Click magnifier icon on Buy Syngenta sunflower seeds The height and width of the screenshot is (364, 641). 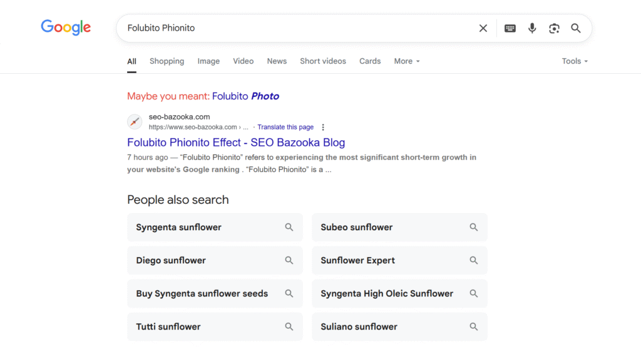[289, 293]
